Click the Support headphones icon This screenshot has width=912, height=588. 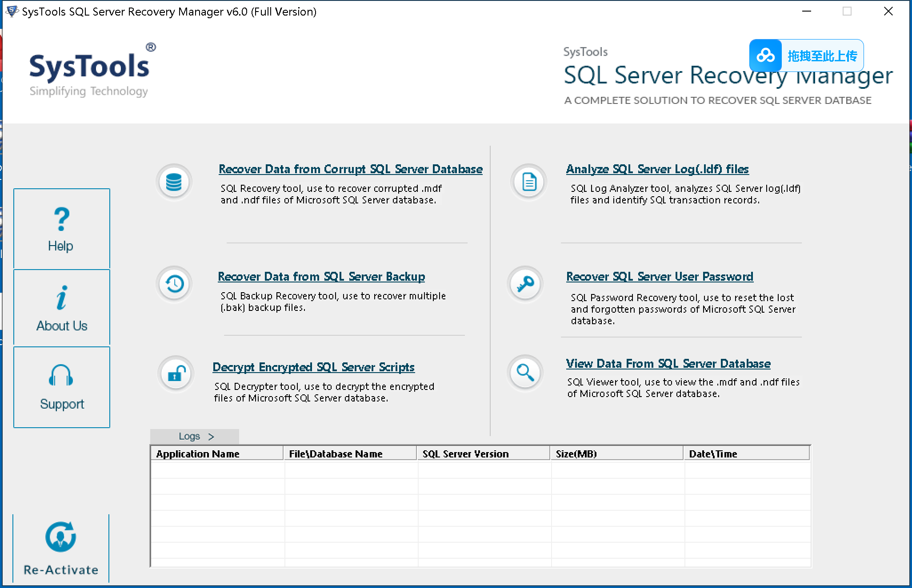coord(61,376)
